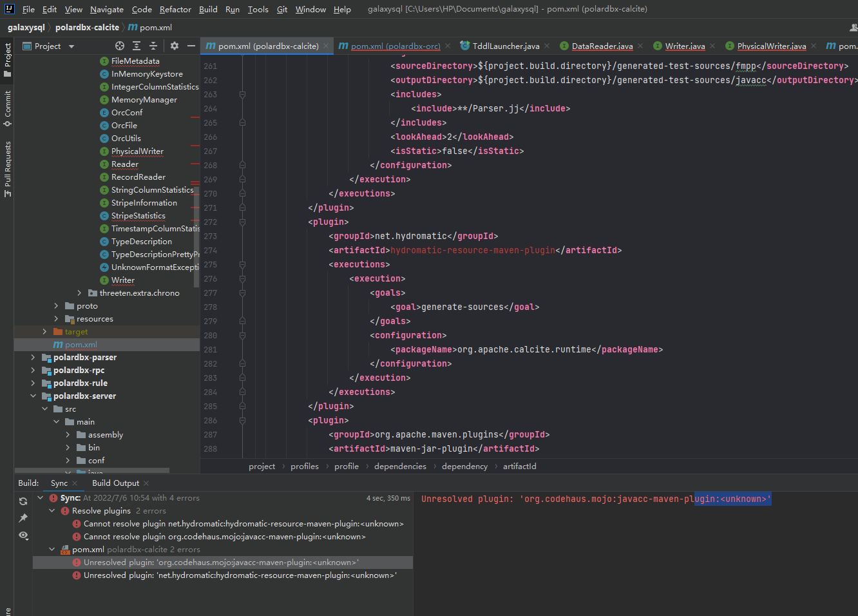Click galaxysql in the navigation breadcrumb

point(26,27)
